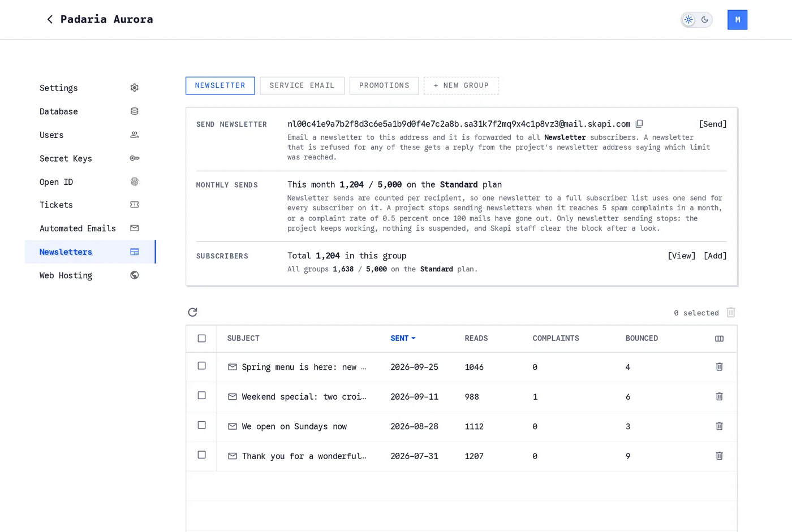Open Secret Keys in the sidebar
This screenshot has width=792, height=532.
[x=89, y=158]
